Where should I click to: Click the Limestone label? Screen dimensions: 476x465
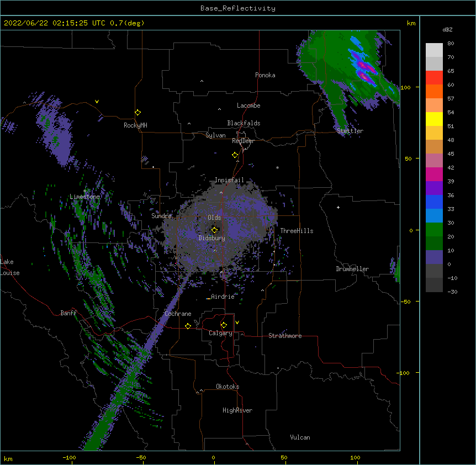point(84,197)
